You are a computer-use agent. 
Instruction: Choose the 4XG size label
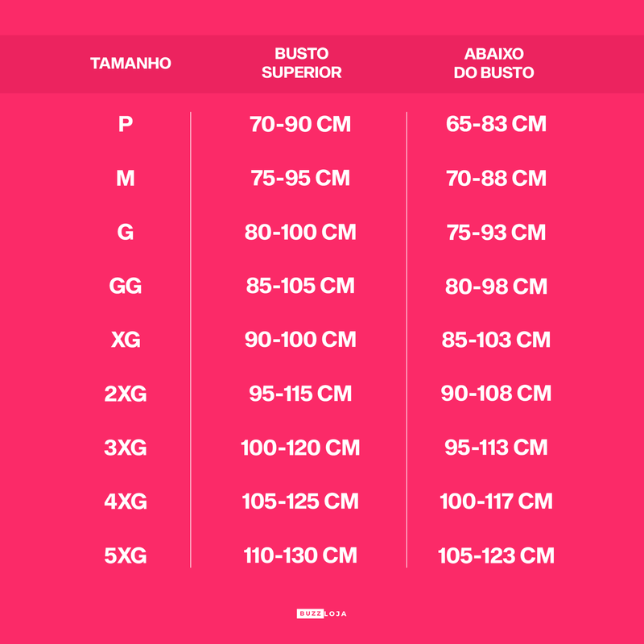pos(126,502)
